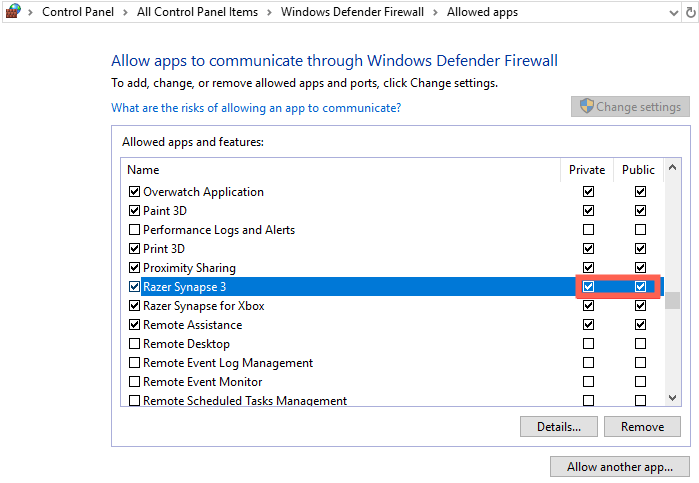Go to All Control Panel Items breadcrumb
The image size is (699, 483).
197,12
